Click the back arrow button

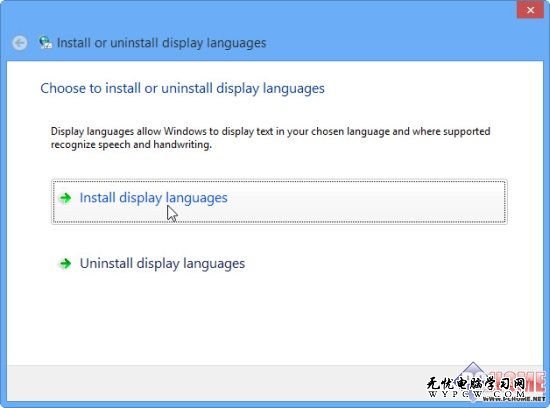tap(20, 43)
